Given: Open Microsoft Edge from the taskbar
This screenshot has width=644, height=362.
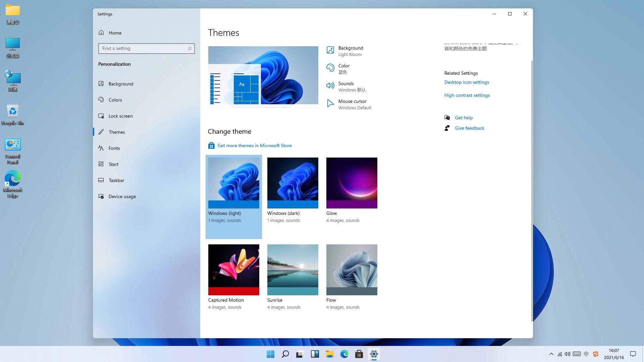Looking at the screenshot, I should coord(344,354).
